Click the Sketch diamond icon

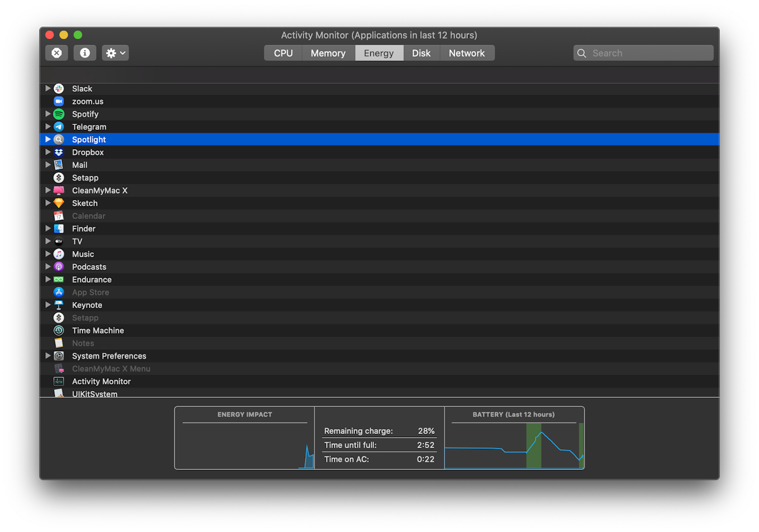(58, 203)
